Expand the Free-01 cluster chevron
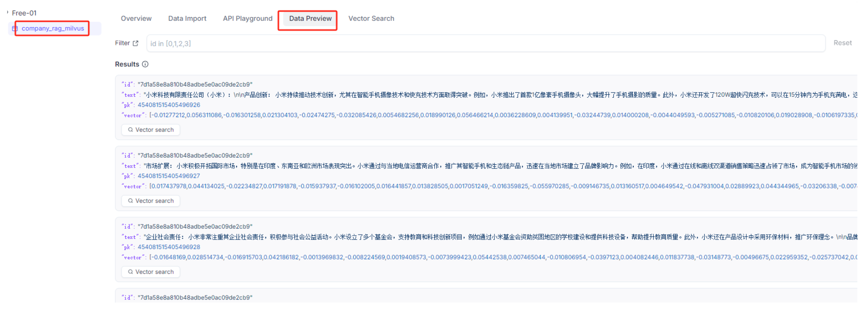 coord(8,12)
